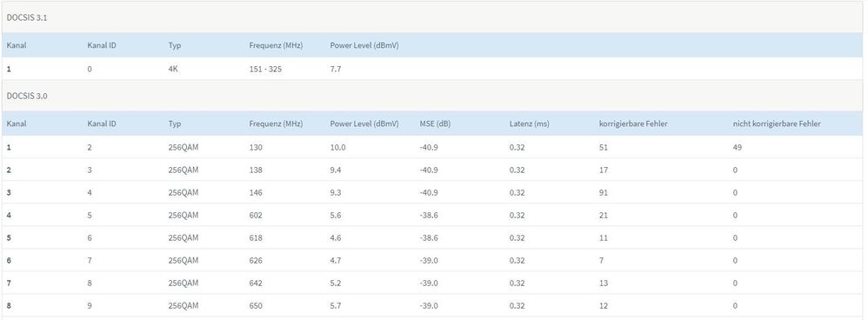868x320 pixels.
Task: Select the 91 correctable errors value
Action: (x=604, y=193)
